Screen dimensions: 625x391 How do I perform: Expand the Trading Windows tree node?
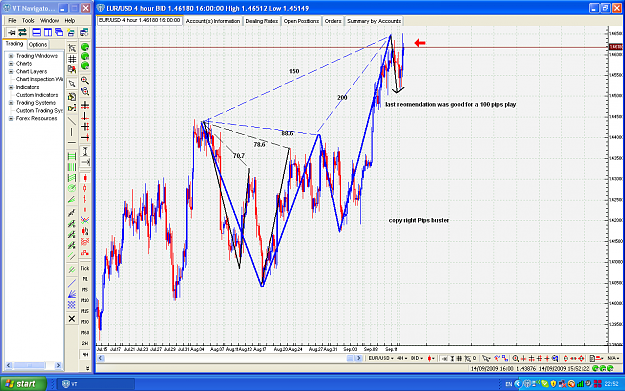(11, 56)
